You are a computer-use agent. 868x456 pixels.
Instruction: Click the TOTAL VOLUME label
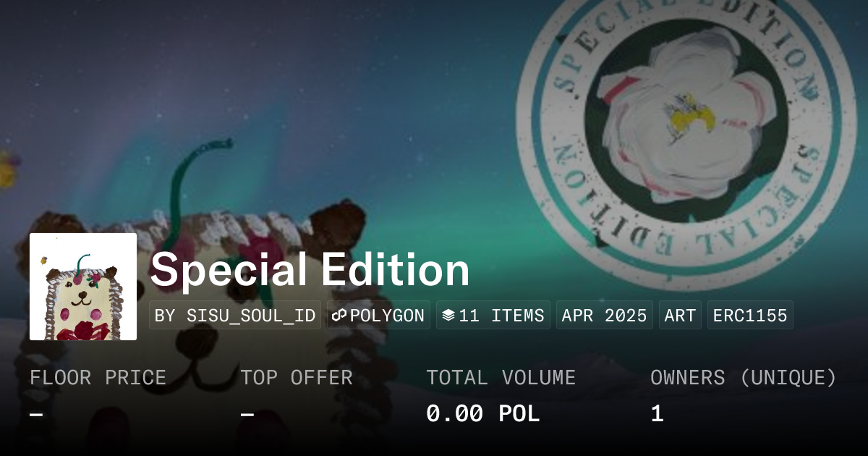[x=501, y=378]
